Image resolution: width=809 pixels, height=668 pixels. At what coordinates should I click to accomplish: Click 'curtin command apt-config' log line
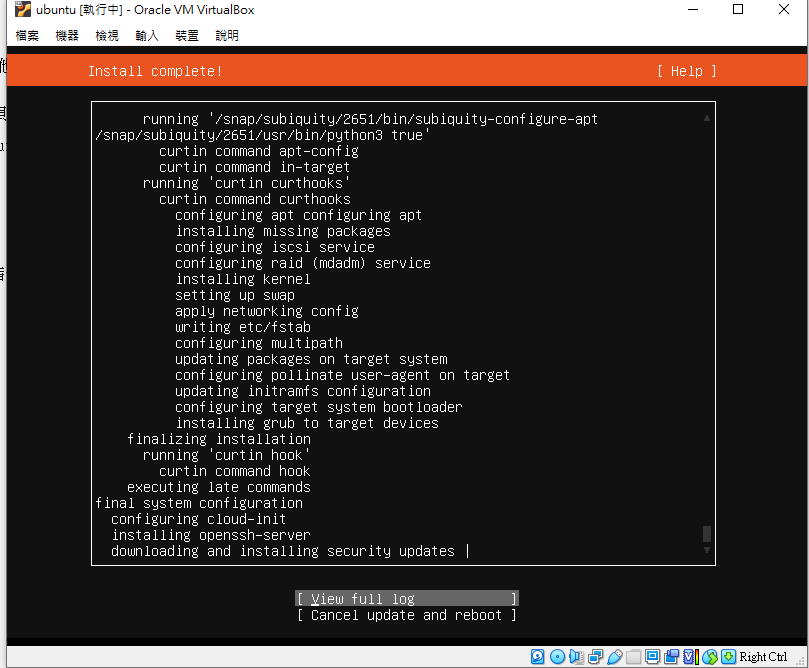tap(259, 151)
